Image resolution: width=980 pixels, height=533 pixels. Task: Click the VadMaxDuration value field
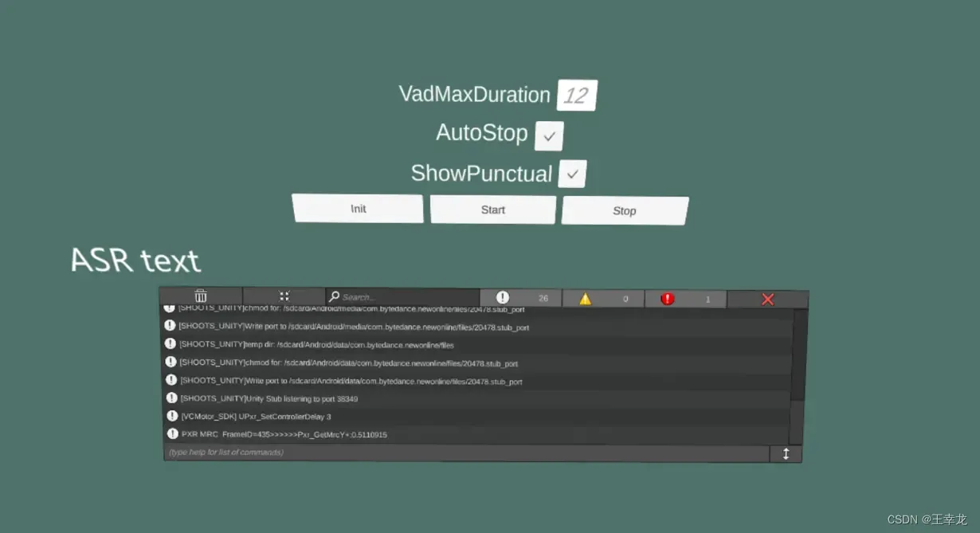click(x=577, y=96)
